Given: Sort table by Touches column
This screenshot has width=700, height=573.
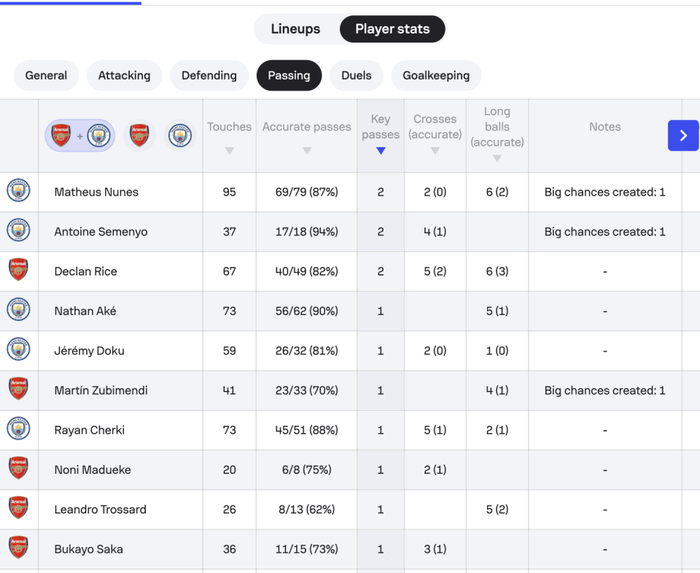Looking at the screenshot, I should point(229,137).
